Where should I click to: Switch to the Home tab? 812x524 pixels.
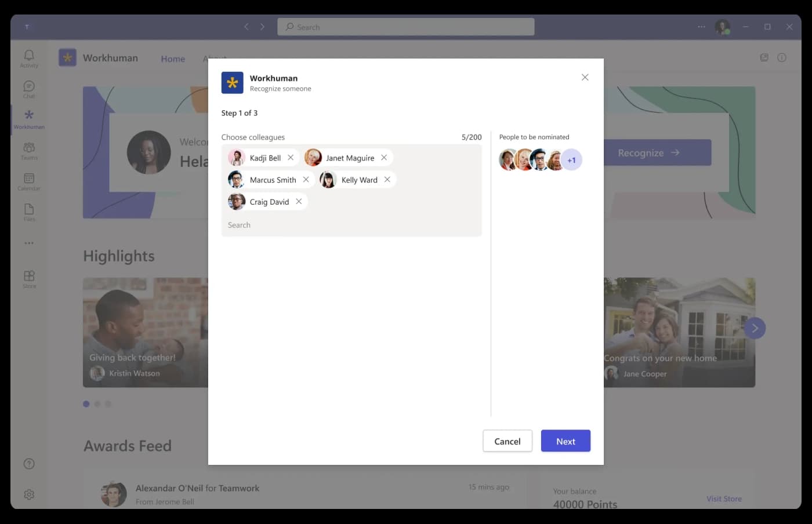click(x=172, y=59)
